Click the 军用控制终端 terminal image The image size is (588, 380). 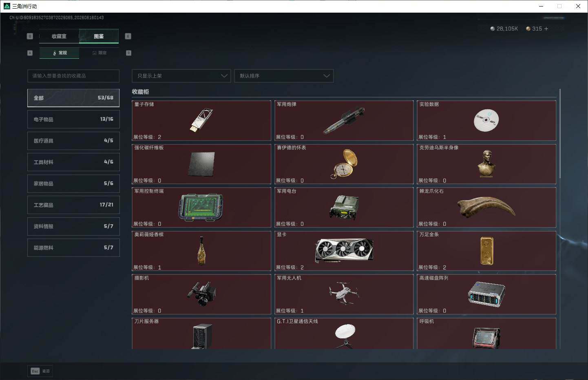coord(201,207)
